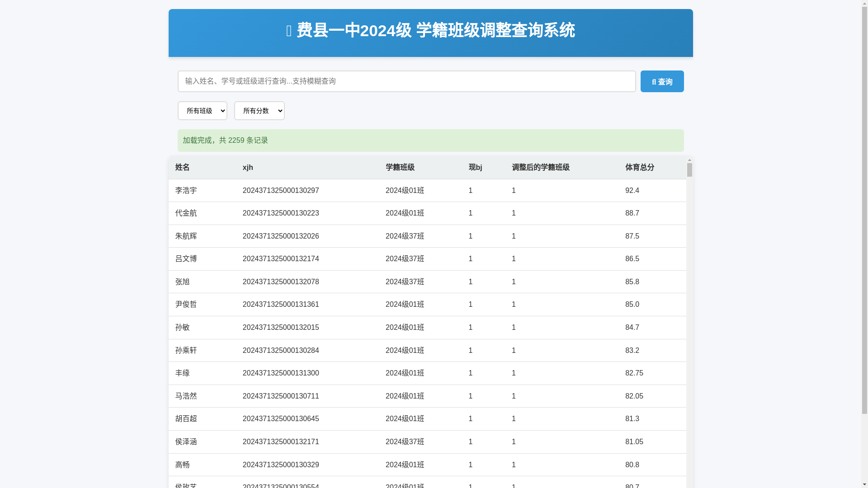Click the 2024级37班 cell in 侯泽涵's row
The height and width of the screenshot is (488, 868).
(405, 442)
